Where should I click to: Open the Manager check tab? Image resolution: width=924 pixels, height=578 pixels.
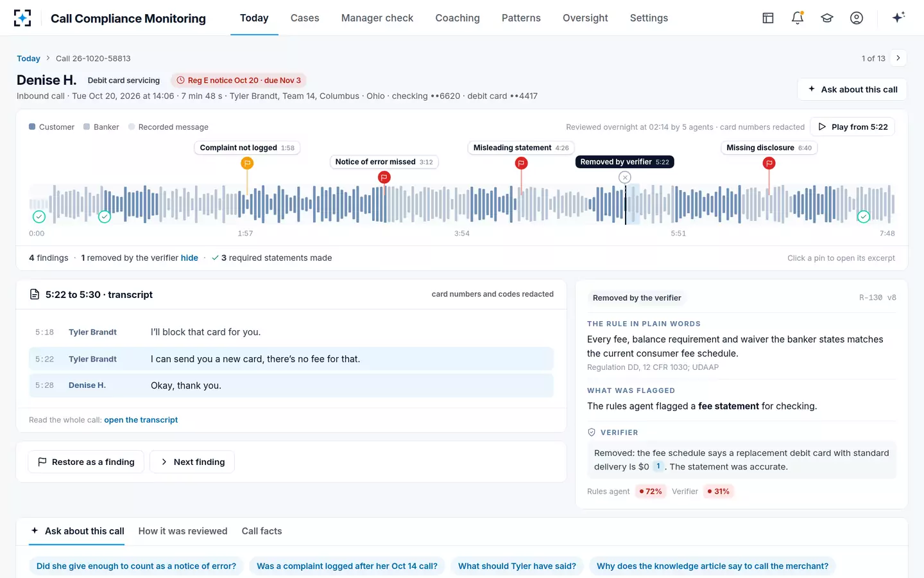click(x=377, y=18)
